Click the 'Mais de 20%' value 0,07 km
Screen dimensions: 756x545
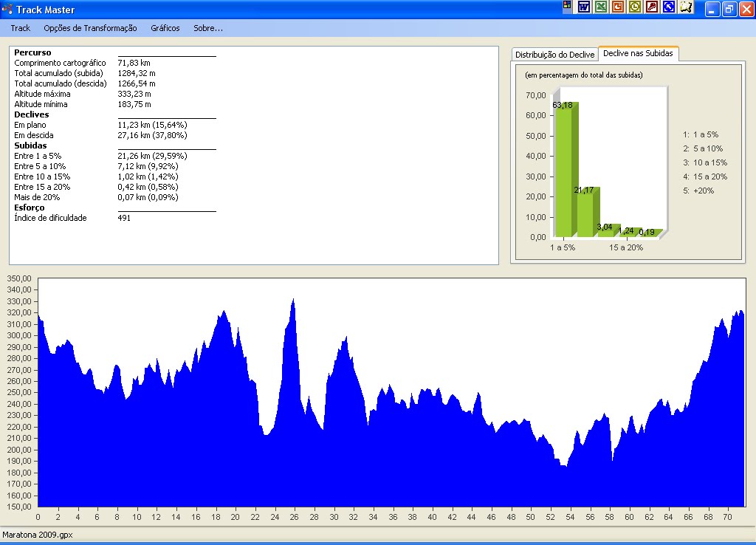coord(148,197)
